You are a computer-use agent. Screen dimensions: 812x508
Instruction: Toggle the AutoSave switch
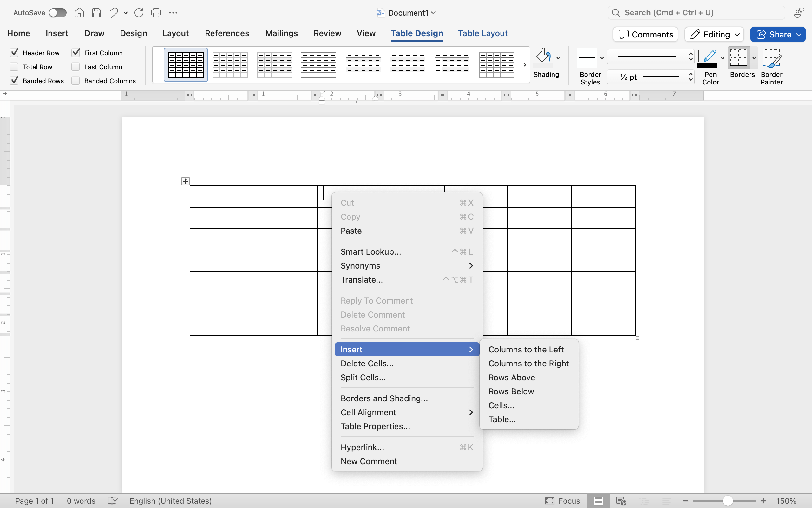pos(57,13)
